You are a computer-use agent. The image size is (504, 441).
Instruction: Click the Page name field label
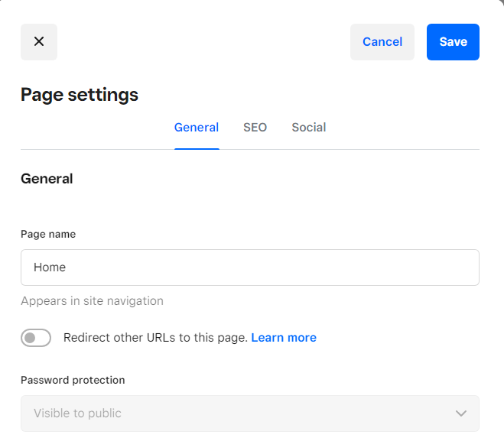(48, 234)
